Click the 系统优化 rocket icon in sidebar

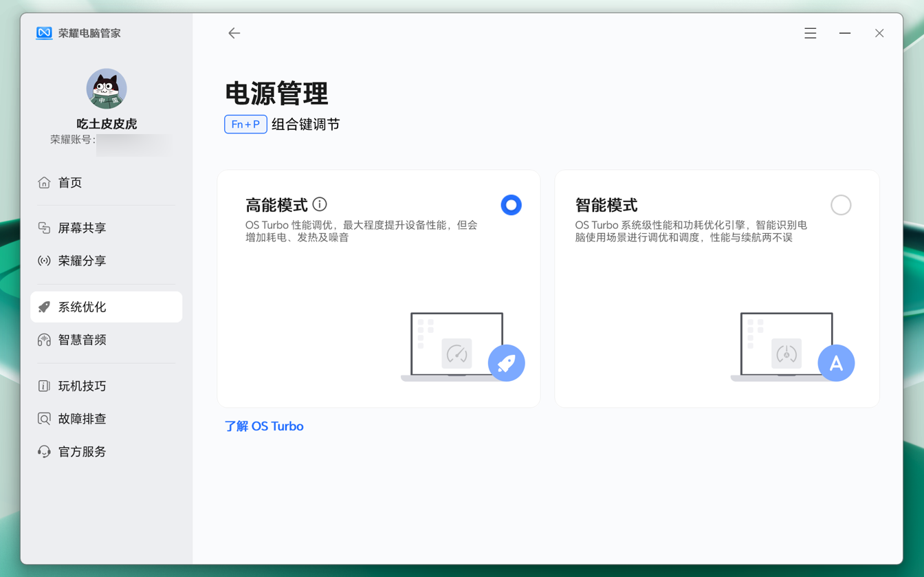44,307
